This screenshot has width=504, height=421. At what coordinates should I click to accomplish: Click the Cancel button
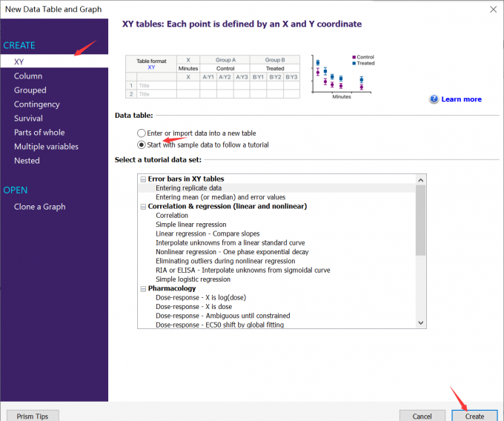(x=422, y=416)
